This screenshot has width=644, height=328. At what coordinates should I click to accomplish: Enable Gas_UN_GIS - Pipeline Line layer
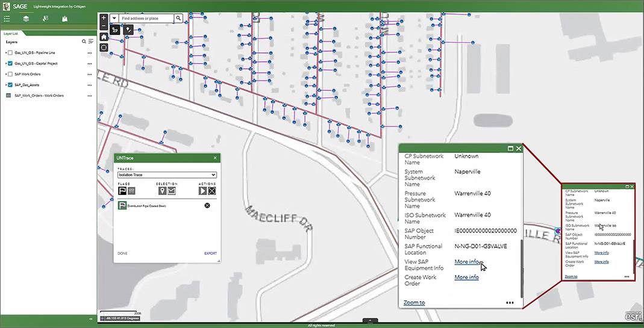click(x=10, y=53)
